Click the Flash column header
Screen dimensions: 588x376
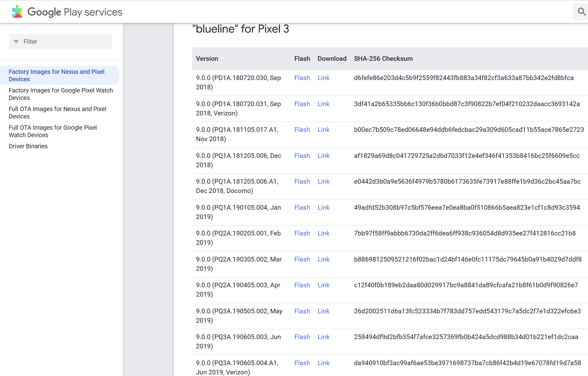(x=302, y=59)
